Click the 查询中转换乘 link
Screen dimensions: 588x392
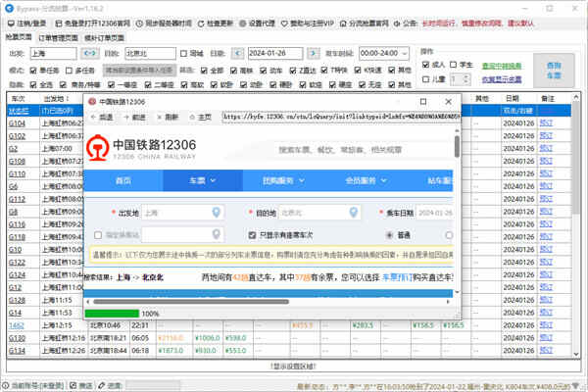503,64
